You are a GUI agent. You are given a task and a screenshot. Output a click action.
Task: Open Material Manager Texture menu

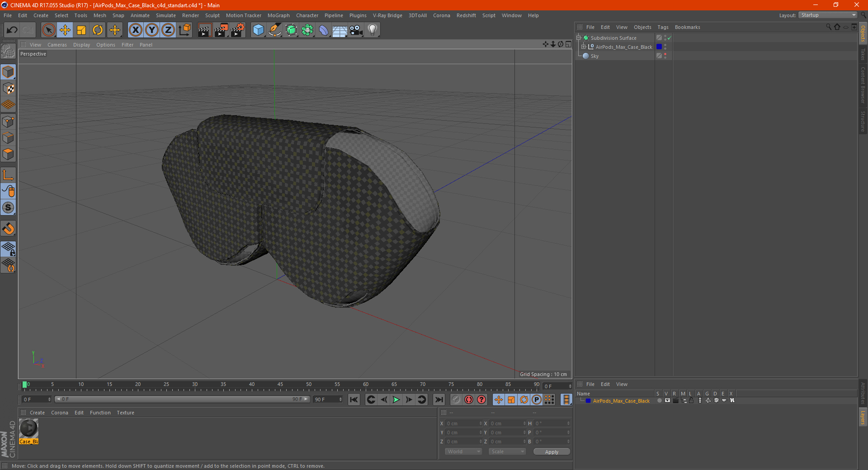[x=125, y=413]
